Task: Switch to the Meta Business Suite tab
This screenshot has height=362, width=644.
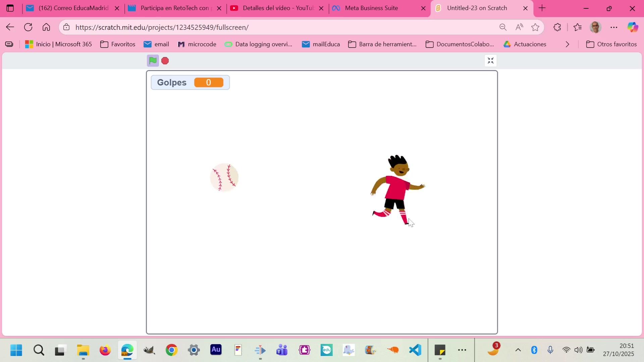Action: click(371, 8)
